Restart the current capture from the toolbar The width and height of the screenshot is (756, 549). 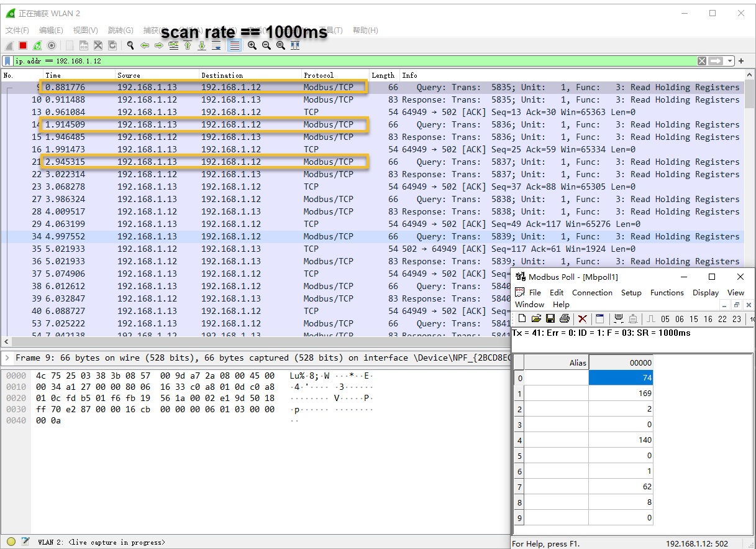click(x=37, y=45)
